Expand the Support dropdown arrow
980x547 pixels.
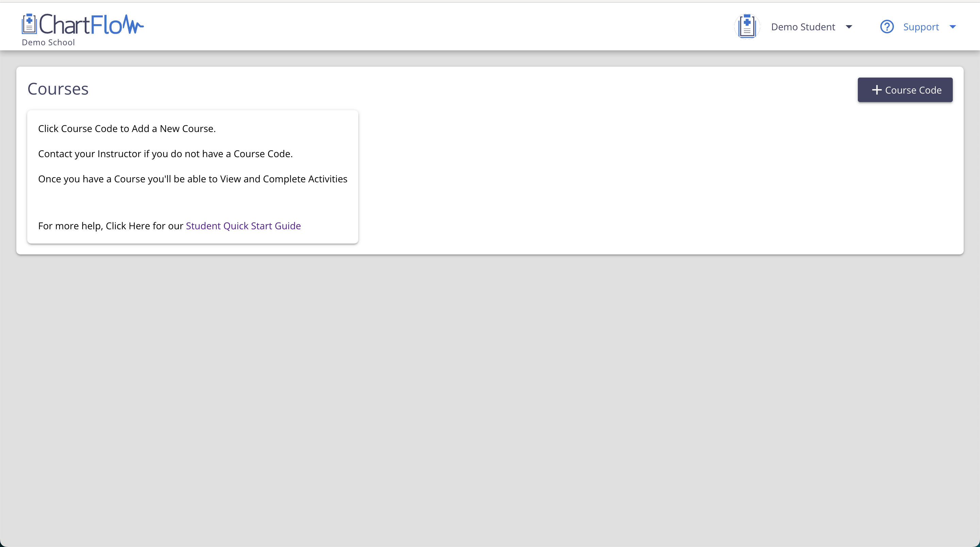[953, 27]
